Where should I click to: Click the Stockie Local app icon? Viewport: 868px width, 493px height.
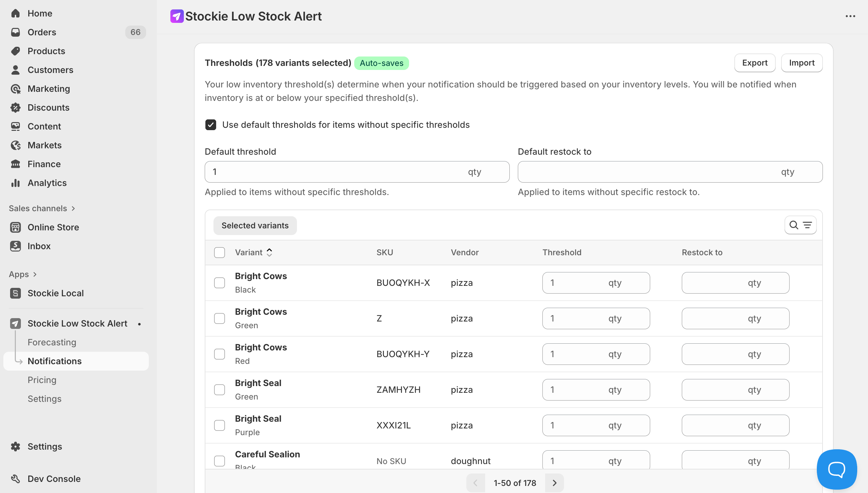point(15,293)
